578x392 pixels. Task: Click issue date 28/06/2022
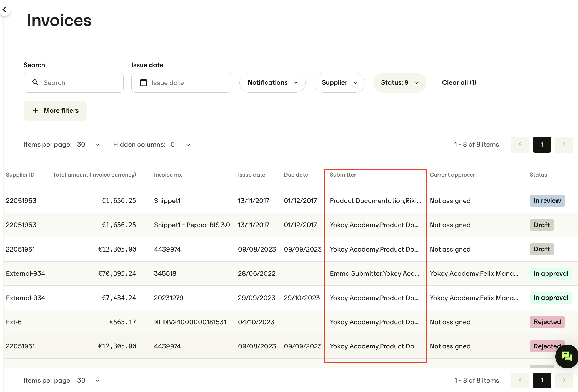point(257,273)
